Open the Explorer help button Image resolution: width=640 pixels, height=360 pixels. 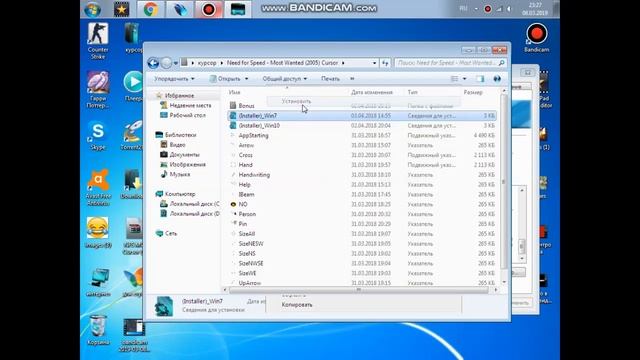[x=497, y=79]
